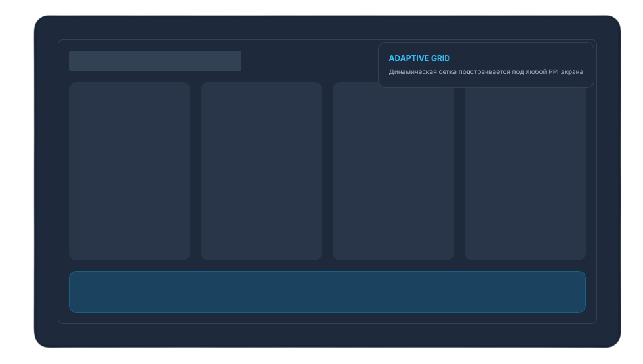Viewport: 643px width, 364px height.
Task: Click the gray header placeholder bar
Action: [155, 61]
